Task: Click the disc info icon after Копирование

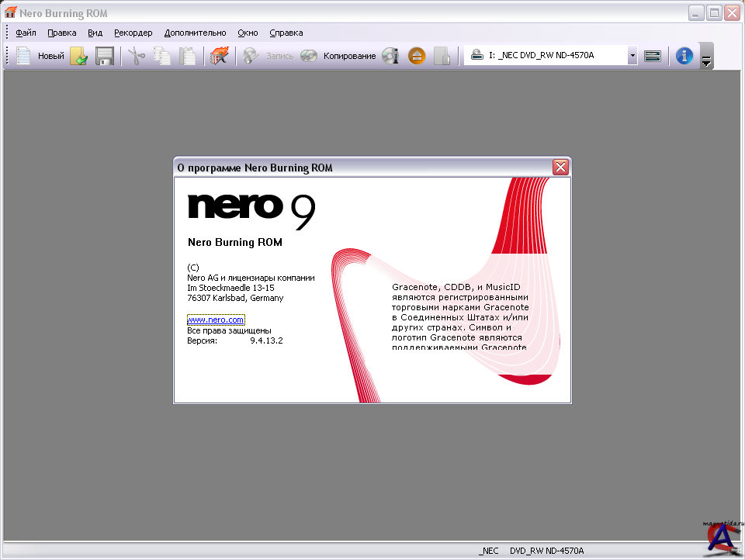Action: [390, 56]
